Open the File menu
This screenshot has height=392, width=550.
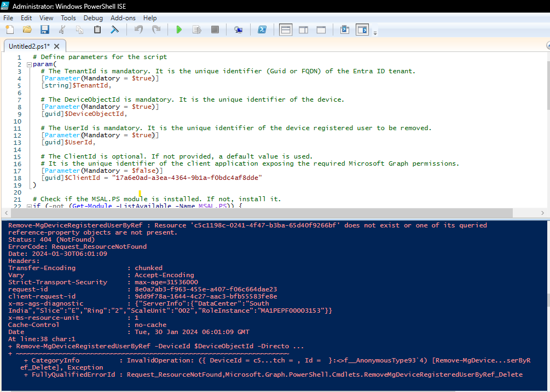point(8,18)
